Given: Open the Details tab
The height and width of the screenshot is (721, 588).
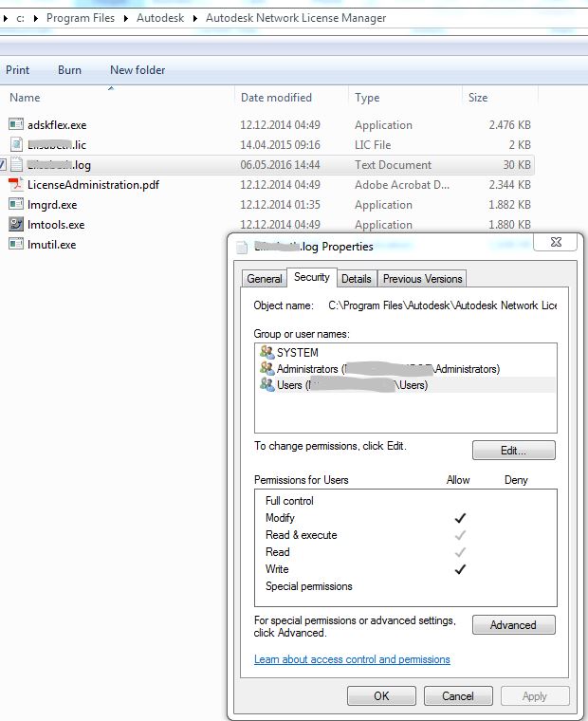Looking at the screenshot, I should (x=357, y=279).
